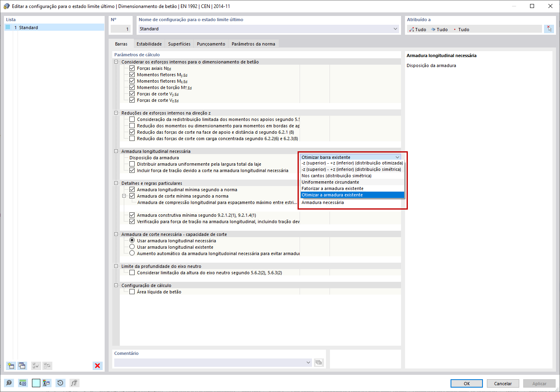Open the units and decimals 0,00 icon
Viewport: 560px width, 392px height.
point(23,383)
